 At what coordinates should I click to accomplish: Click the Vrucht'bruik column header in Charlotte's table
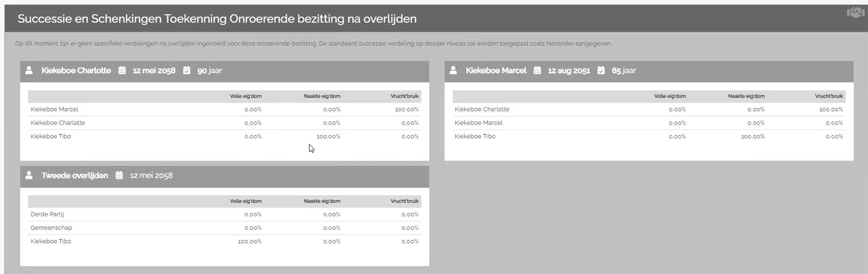pyautogui.click(x=404, y=96)
